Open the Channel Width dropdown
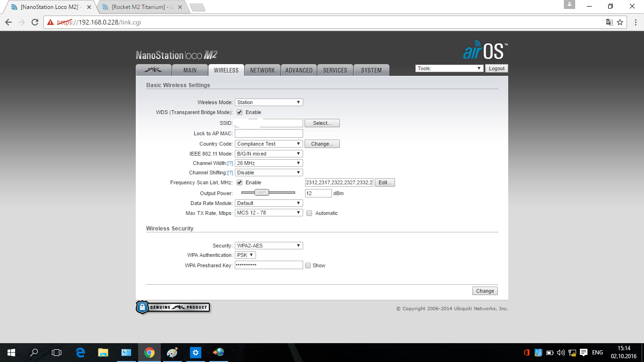Image resolution: width=644 pixels, height=362 pixels. (269, 163)
